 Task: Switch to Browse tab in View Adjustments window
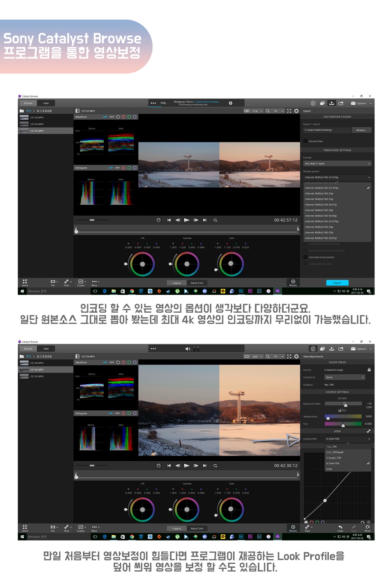[x=28, y=349]
